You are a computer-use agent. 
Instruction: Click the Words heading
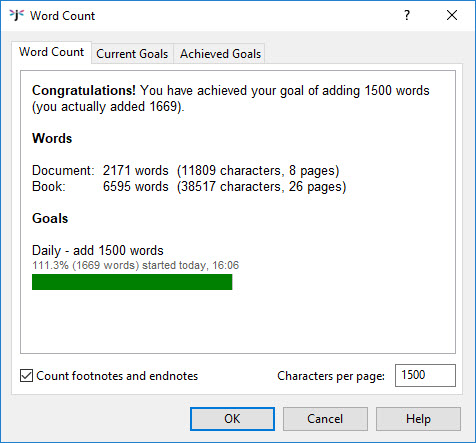(x=52, y=138)
